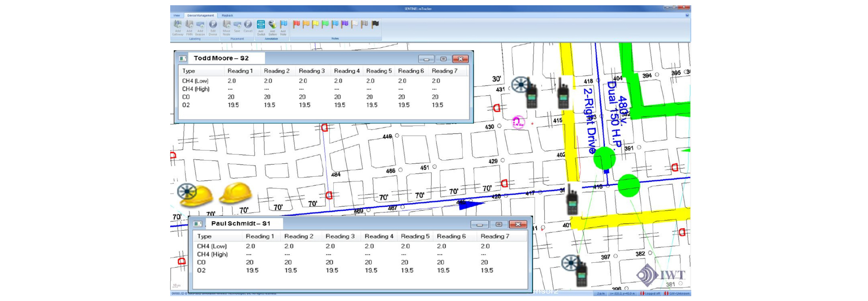The height and width of the screenshot is (301, 868).
Task: Select the CO row in Todd Moore window
Action: (x=323, y=97)
